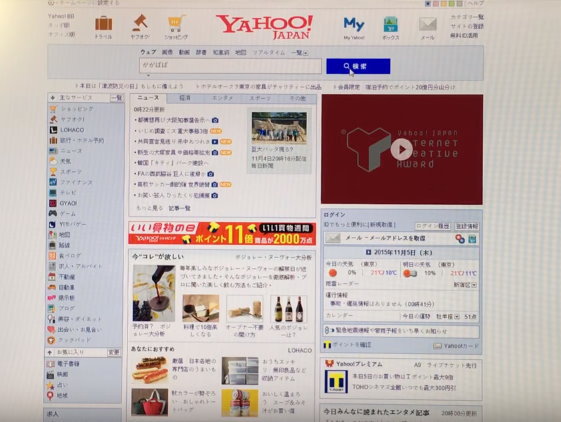Play the Internet Creative Award video
Viewport: 561px width, 422px height.
point(401,149)
